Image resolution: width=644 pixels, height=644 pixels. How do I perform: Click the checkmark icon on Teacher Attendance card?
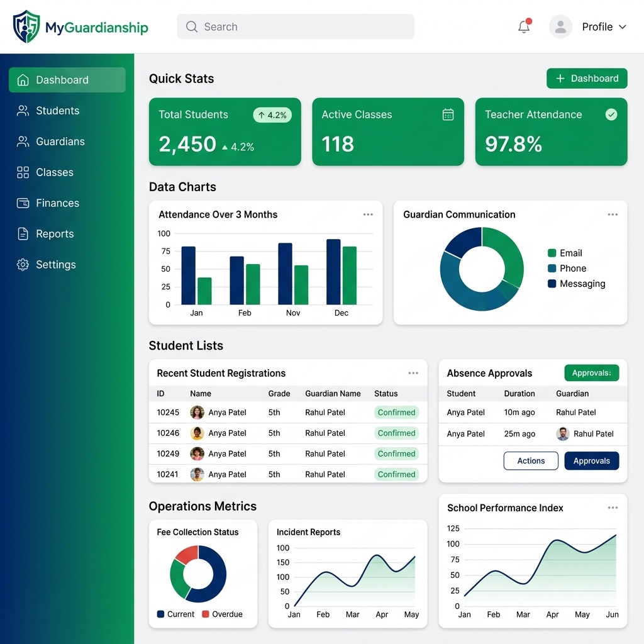click(x=611, y=114)
